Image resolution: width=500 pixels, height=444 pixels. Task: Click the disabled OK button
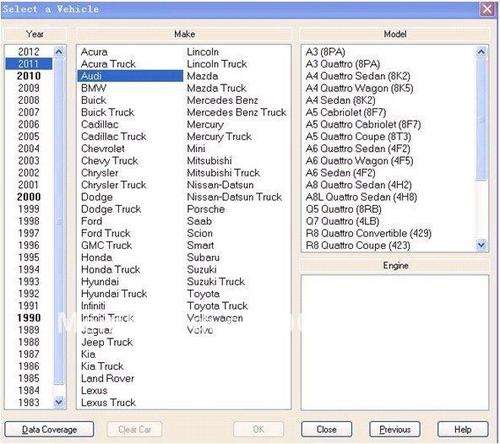tap(258, 430)
